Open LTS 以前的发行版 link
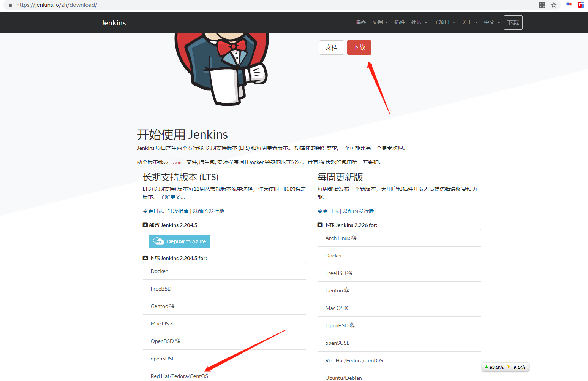This screenshot has height=381, width=588. (209, 211)
